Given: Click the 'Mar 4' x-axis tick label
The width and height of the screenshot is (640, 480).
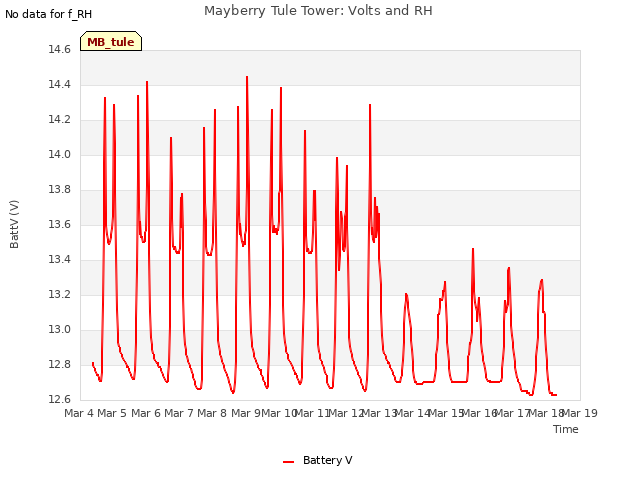Looking at the screenshot, I should pyautogui.click(x=79, y=413).
